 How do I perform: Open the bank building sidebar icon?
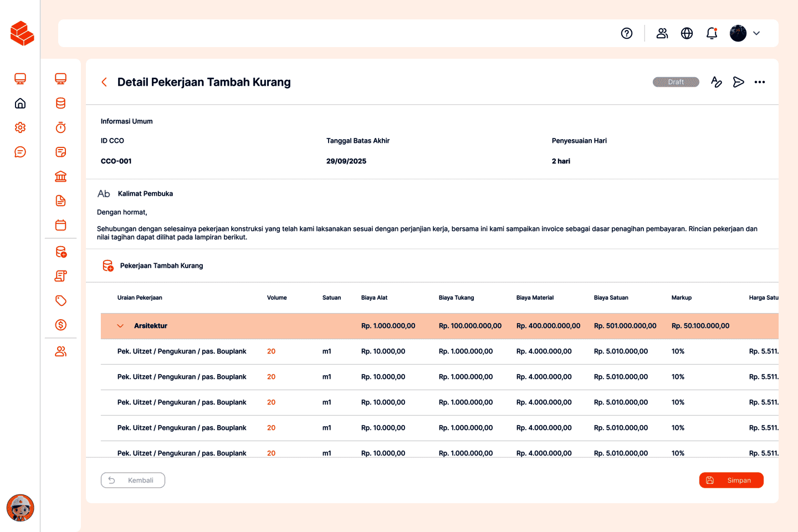click(x=61, y=176)
